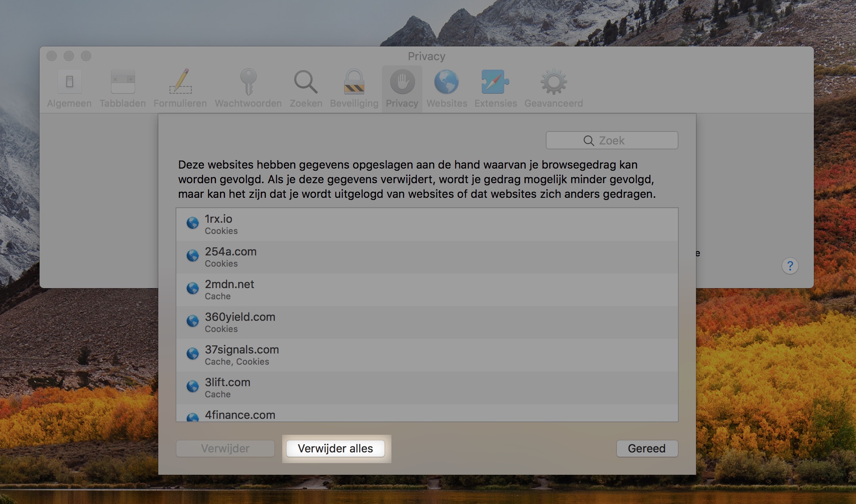The image size is (856, 504).
Task: Click the Verwijder alles button
Action: [x=336, y=449]
